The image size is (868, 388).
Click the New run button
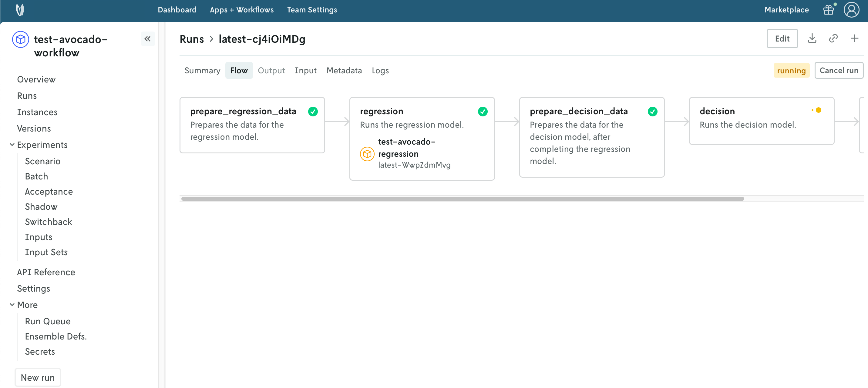coord(38,378)
